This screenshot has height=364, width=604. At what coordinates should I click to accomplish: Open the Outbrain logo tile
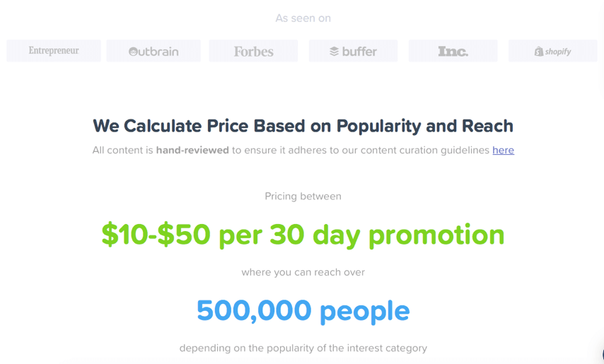click(153, 51)
